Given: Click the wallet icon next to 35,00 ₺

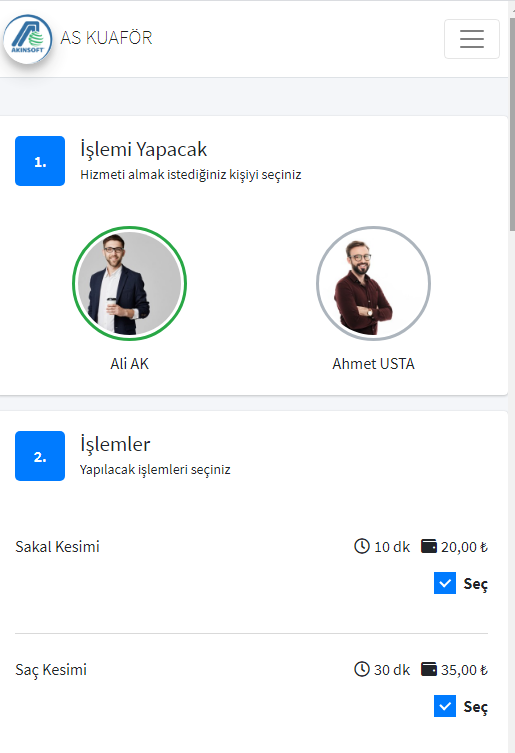Looking at the screenshot, I should [x=429, y=669].
